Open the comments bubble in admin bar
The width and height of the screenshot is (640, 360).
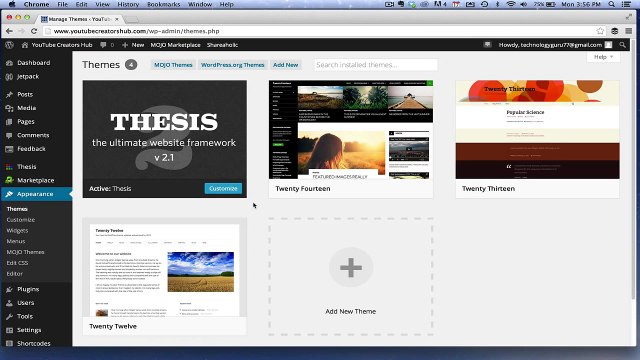(x=103, y=45)
